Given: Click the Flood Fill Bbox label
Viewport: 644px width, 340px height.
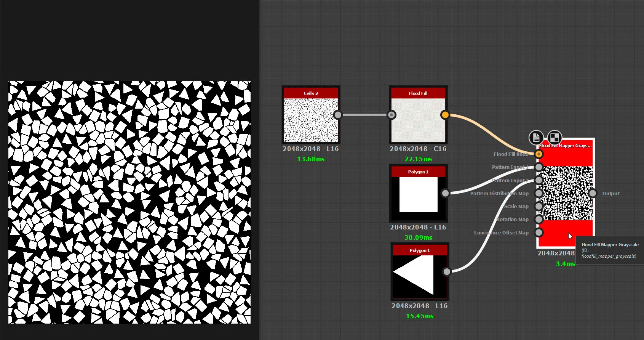Looking at the screenshot, I should tap(511, 154).
